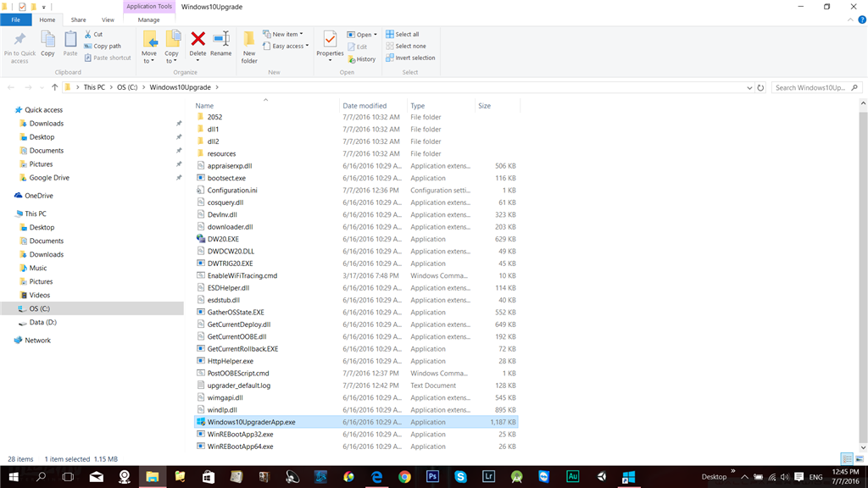Open Microsoft Edge from taskbar

pos(376,477)
